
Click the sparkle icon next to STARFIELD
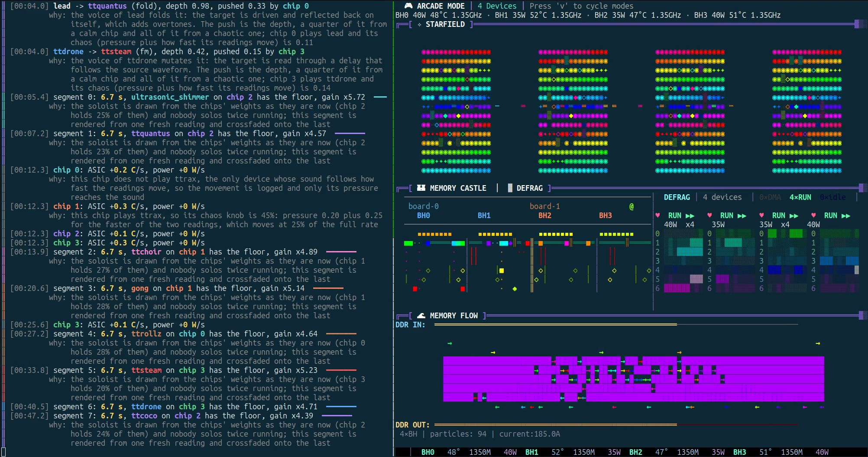point(419,24)
